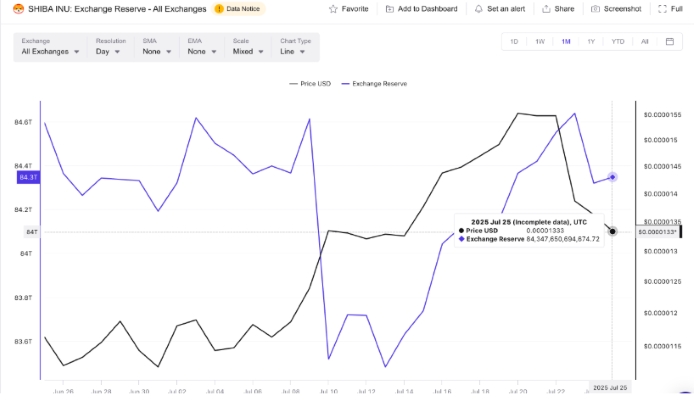
Task: Click the chart title SHIBA INU Exchange Reserve
Action: pos(117,9)
